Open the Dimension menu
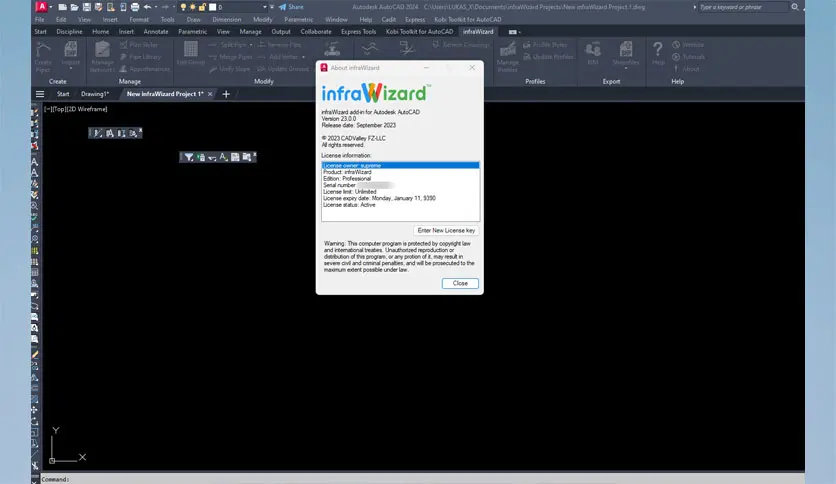The width and height of the screenshot is (836, 484). click(x=227, y=19)
